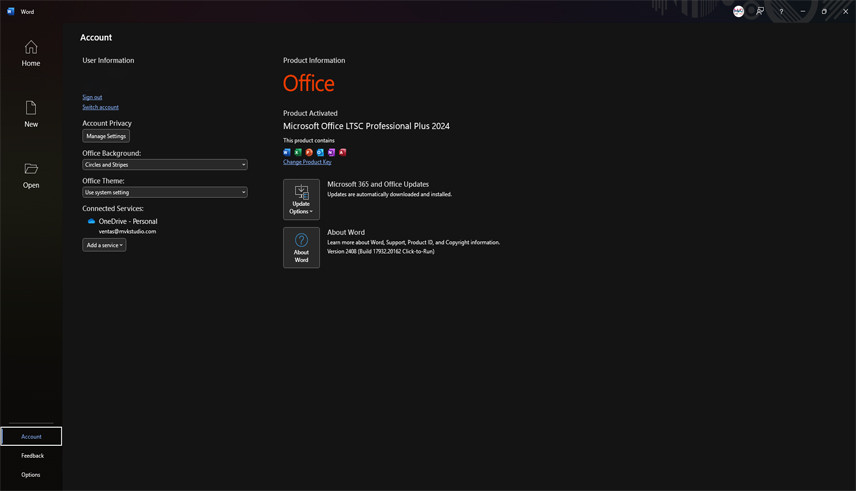Expand the Office Background dropdown
The image size is (856, 491).
click(165, 164)
